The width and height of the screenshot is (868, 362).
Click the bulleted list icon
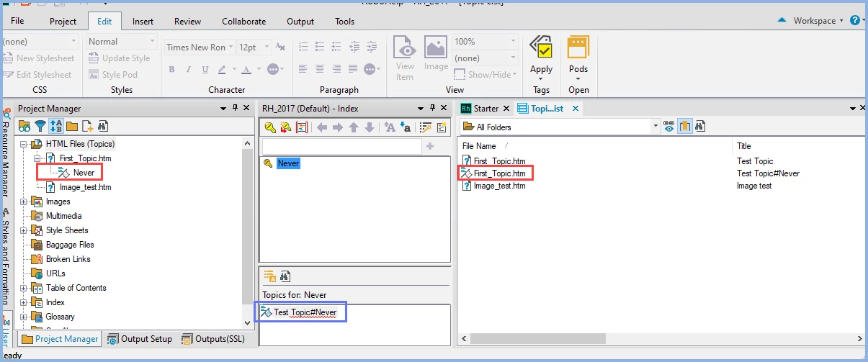click(x=321, y=47)
